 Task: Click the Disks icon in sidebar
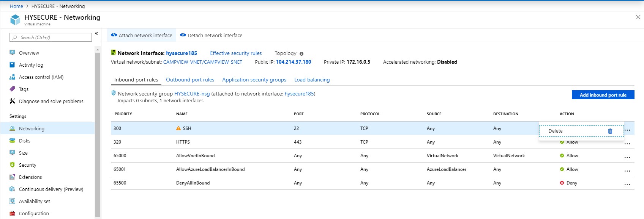[x=13, y=141]
